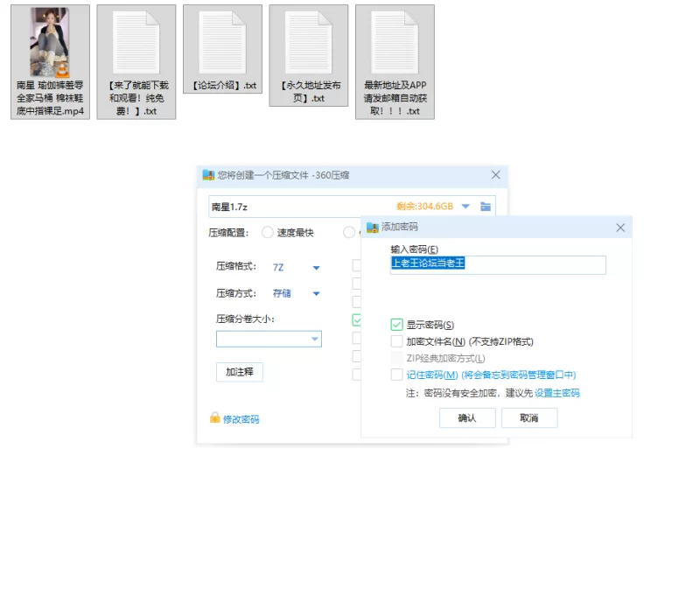Click the 剩余:304.6GB free space text
700x596 pixels.
[x=424, y=207]
